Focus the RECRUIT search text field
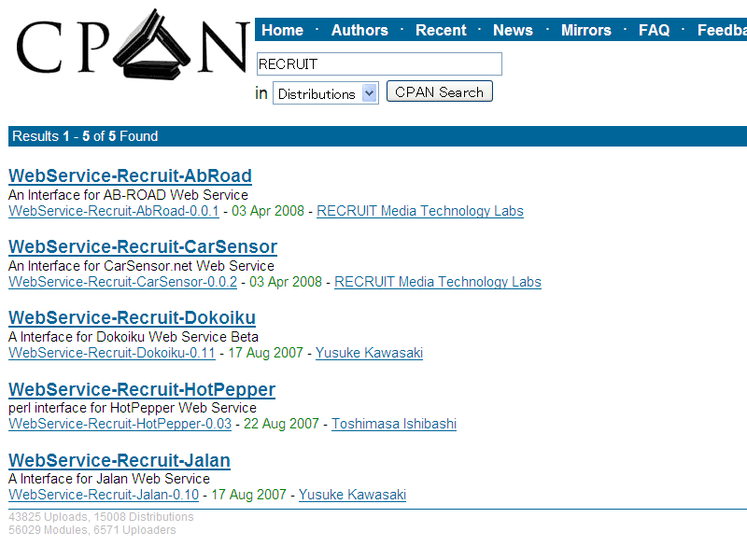747x560 pixels. pos(379,63)
